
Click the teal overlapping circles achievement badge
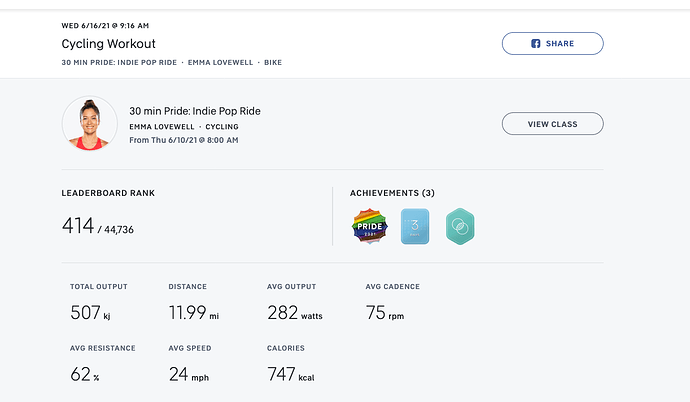click(460, 227)
